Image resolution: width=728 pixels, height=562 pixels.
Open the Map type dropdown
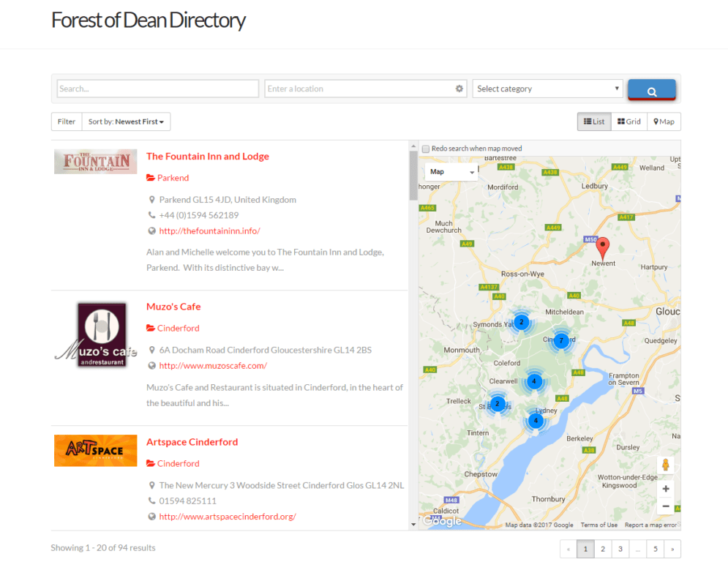point(451,172)
